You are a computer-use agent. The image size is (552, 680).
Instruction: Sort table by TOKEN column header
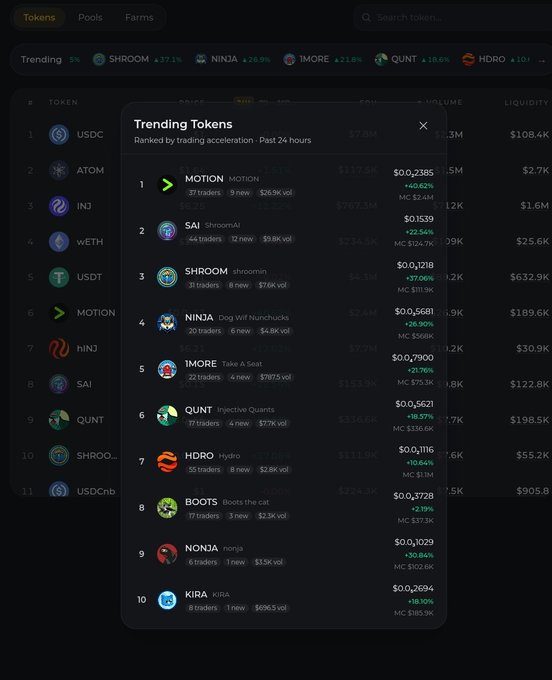(x=63, y=102)
